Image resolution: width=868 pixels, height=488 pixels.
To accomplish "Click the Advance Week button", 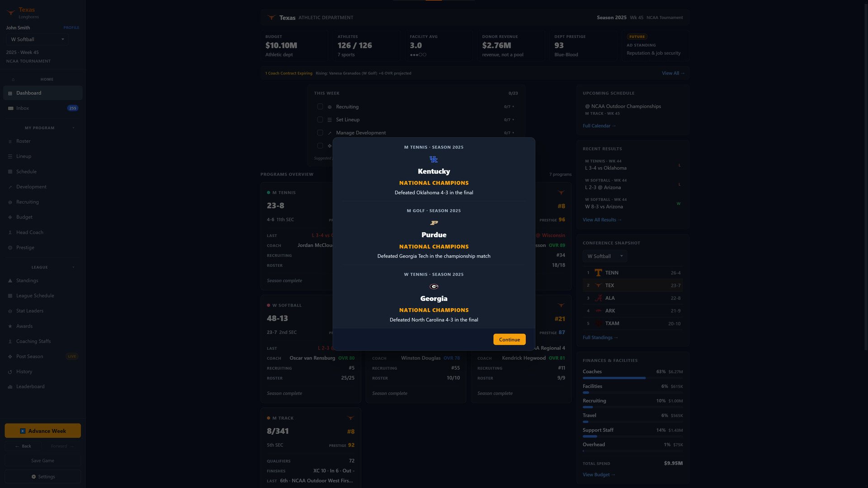I will 42,431.
